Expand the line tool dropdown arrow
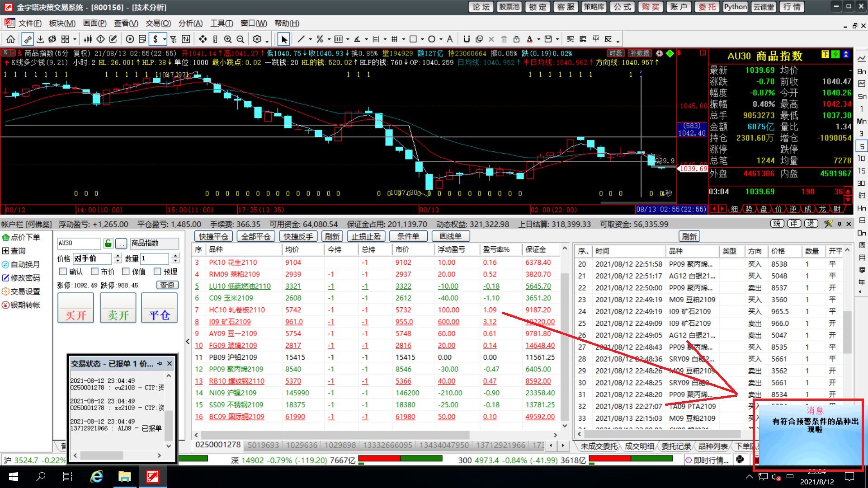This screenshot has height=488, width=868. 311,39
